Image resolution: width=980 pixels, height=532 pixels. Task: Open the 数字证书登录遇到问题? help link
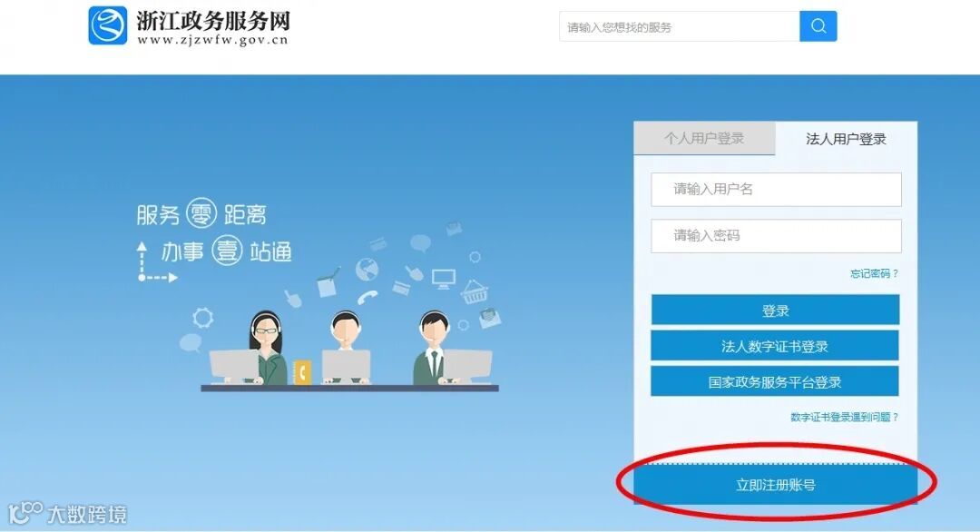point(845,417)
